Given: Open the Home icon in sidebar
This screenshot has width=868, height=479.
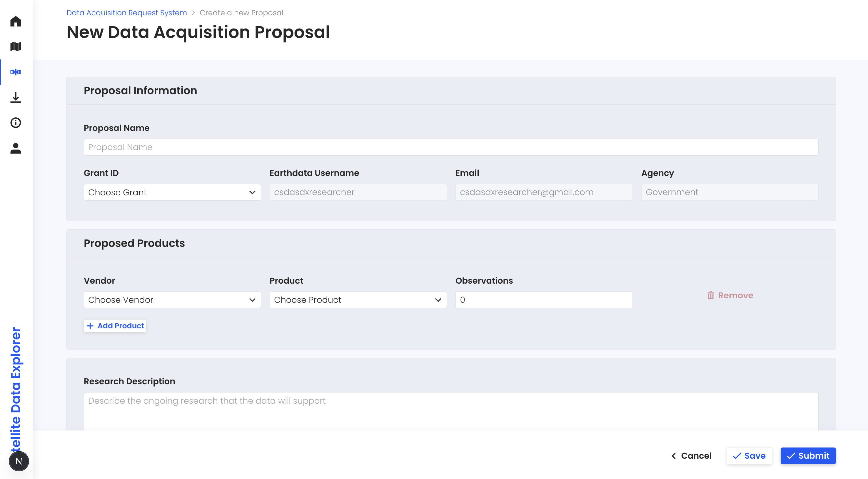Looking at the screenshot, I should [x=16, y=21].
